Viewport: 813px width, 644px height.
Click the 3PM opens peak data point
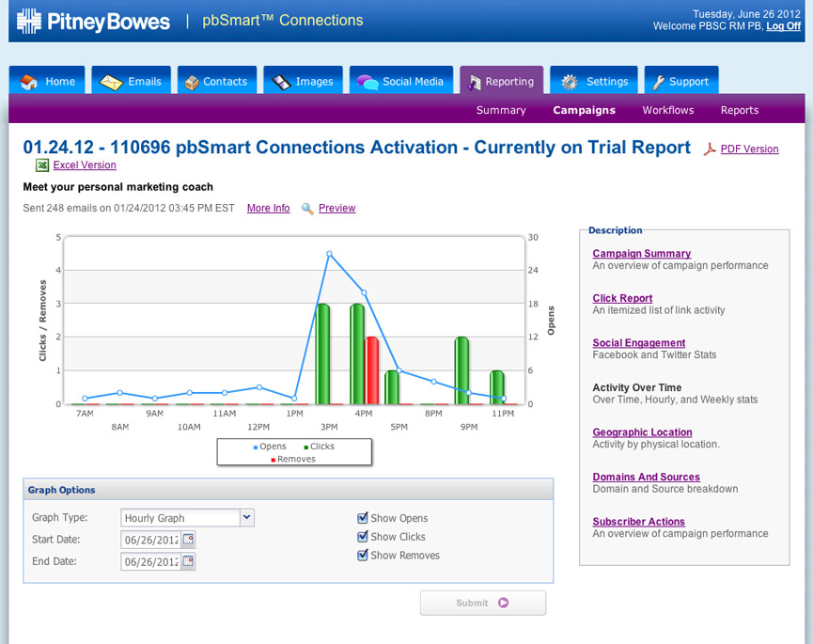click(x=329, y=254)
